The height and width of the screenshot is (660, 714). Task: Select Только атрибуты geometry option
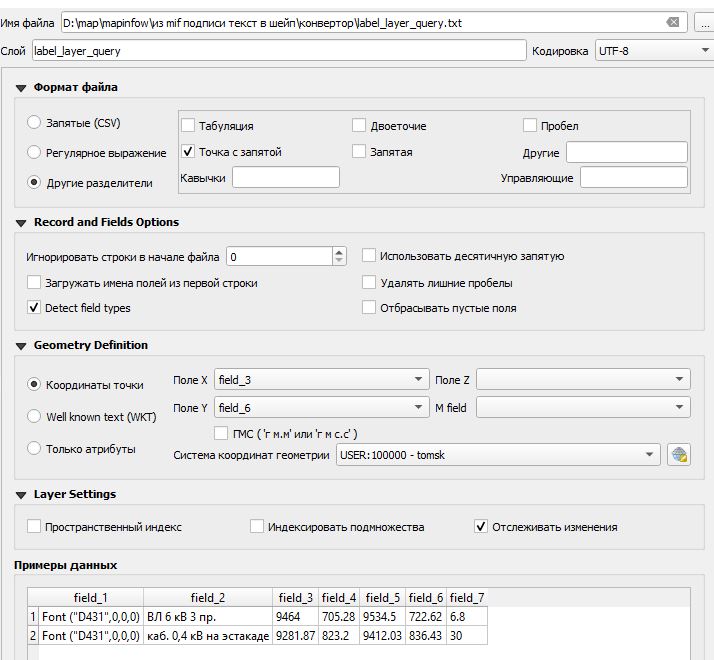35,449
